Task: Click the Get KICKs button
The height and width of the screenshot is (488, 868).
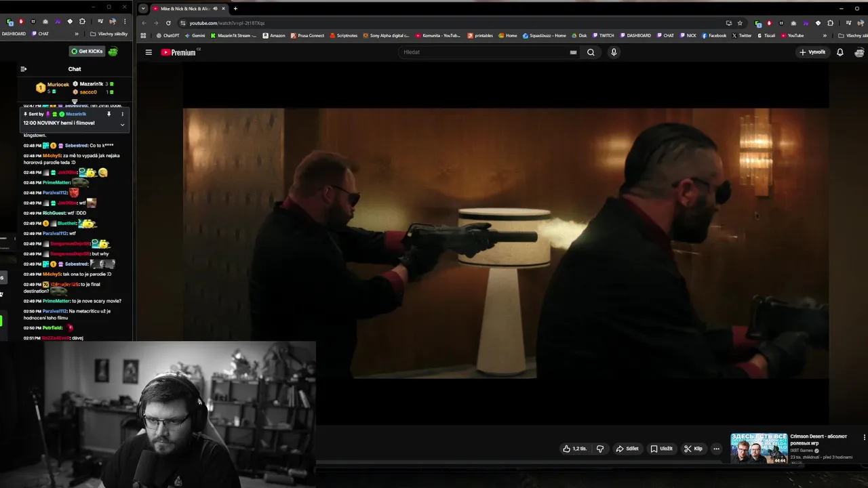Action: pos(86,52)
